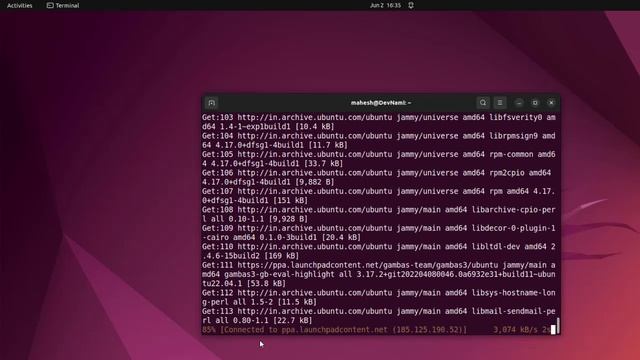Click the terminal scrollbar thumb

558,326
